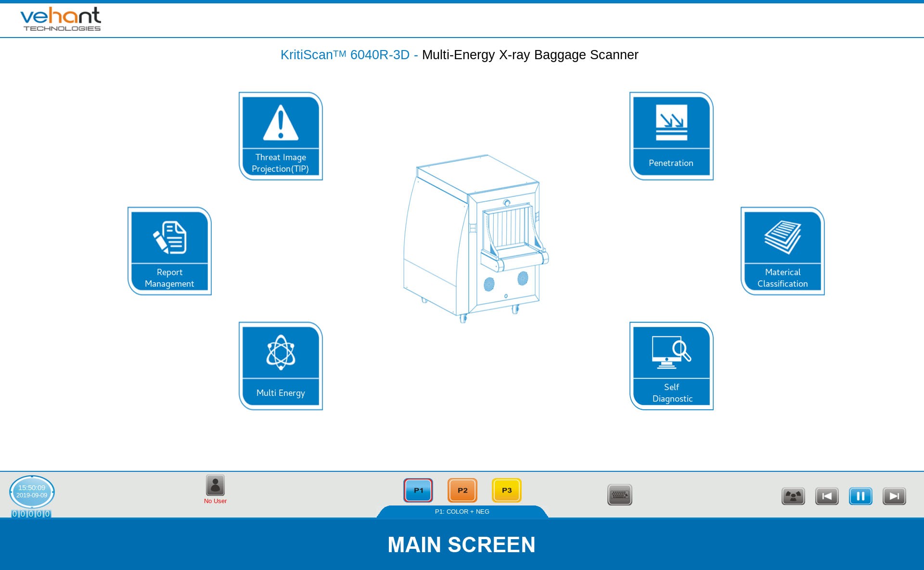
Task: Open Material Classification tile
Action: tap(783, 251)
